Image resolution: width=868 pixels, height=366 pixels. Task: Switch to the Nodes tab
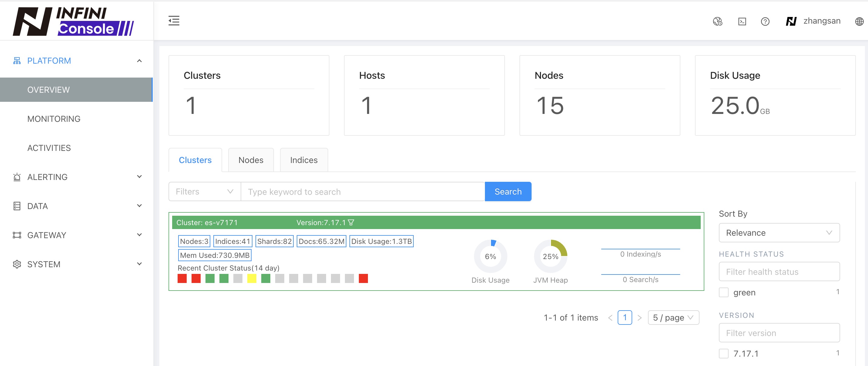pos(250,159)
